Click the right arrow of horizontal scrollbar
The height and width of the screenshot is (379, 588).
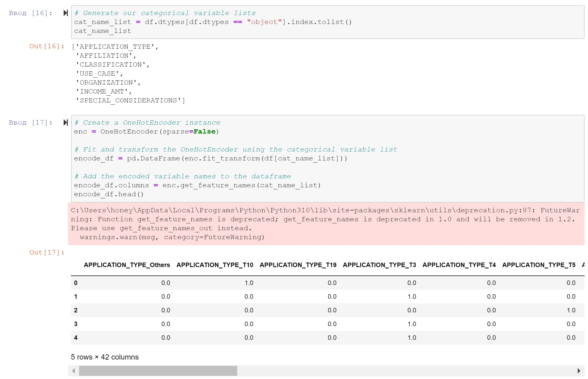[579, 371]
